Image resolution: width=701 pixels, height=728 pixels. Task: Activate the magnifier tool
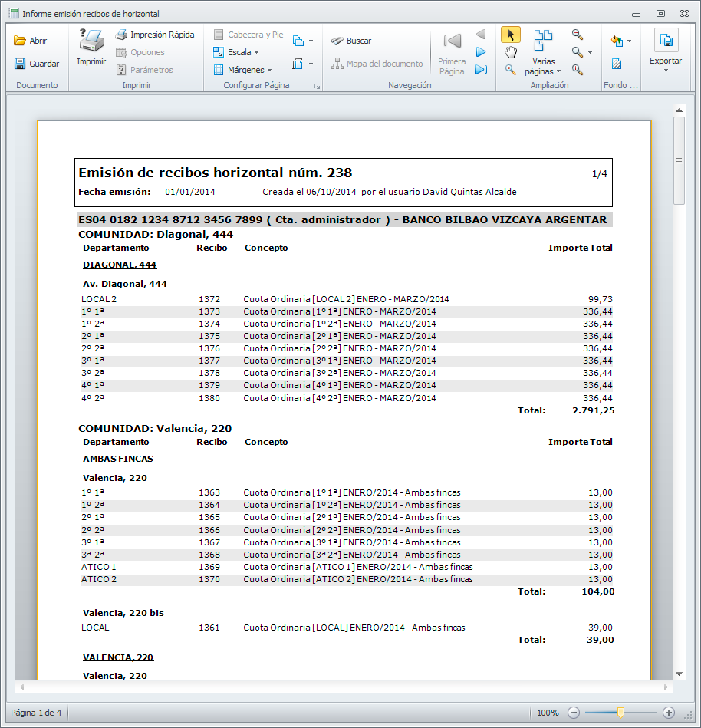pyautogui.click(x=511, y=70)
